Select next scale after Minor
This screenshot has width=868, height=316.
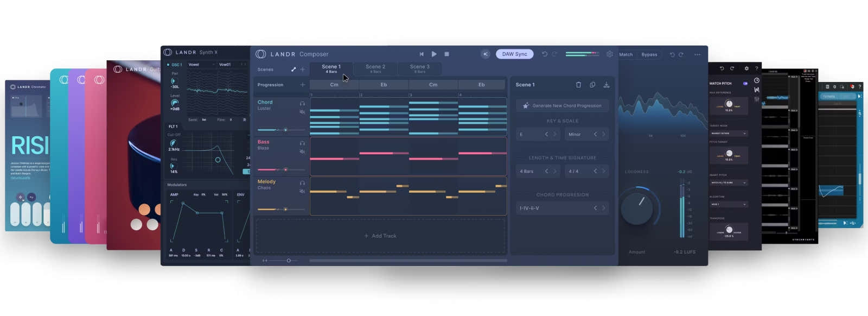(x=603, y=134)
